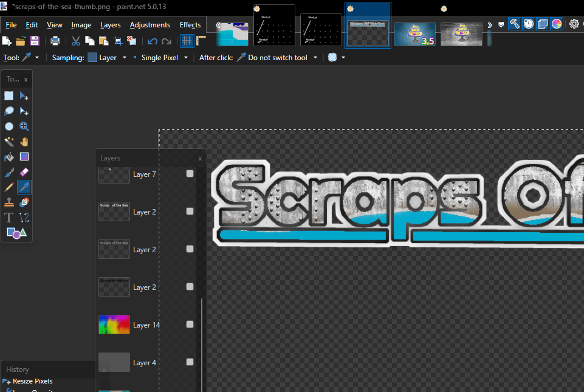Show Layer 4 using its checkbox
Screen dimensions: 584x392
point(190,362)
